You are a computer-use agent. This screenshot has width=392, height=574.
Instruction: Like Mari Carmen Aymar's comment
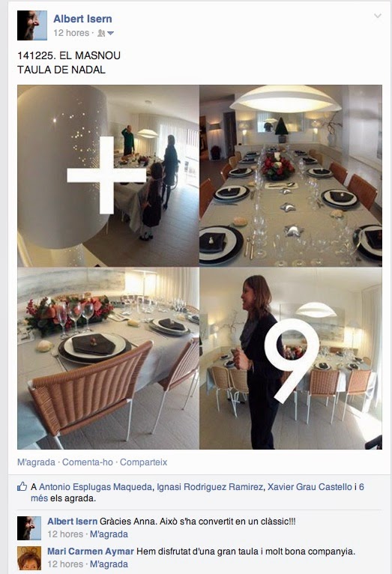click(109, 564)
